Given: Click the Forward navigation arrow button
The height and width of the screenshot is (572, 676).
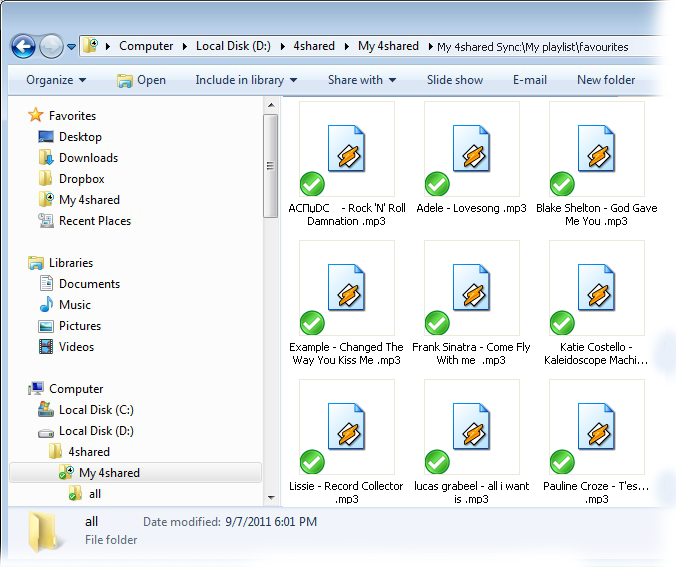Looking at the screenshot, I should (x=51, y=46).
